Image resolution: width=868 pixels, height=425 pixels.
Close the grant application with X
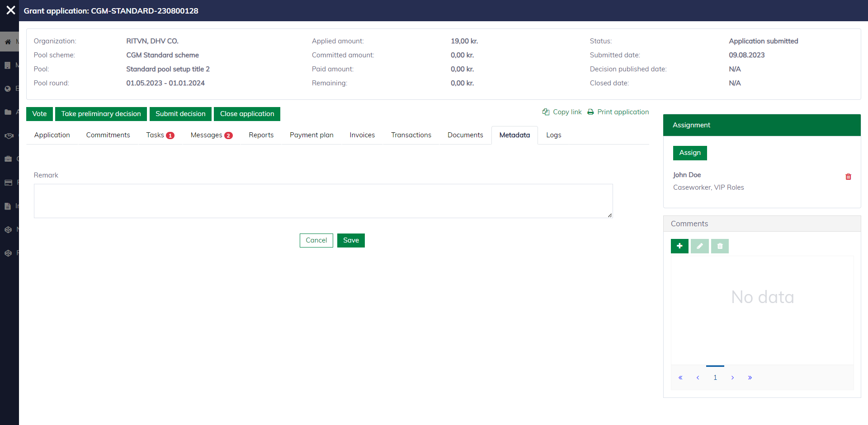tap(11, 10)
